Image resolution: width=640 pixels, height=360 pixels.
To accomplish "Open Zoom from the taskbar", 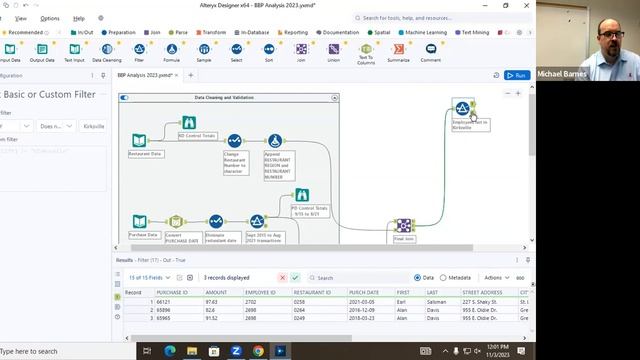I will point(236,351).
